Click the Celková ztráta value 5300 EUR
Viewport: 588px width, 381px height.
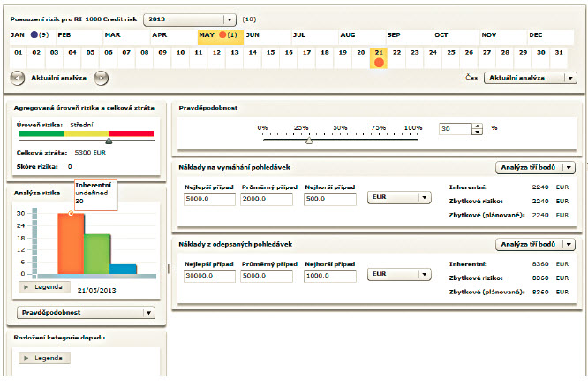click(90, 153)
